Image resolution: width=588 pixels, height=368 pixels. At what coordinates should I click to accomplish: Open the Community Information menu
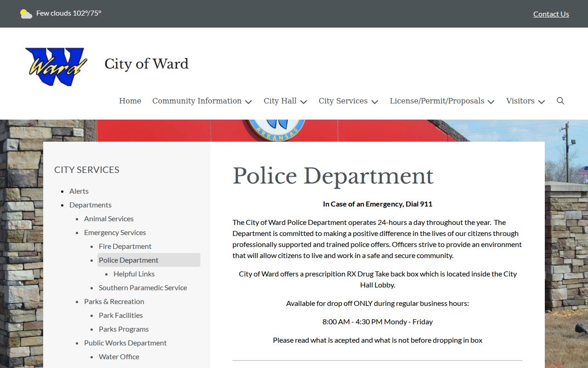coord(197,101)
